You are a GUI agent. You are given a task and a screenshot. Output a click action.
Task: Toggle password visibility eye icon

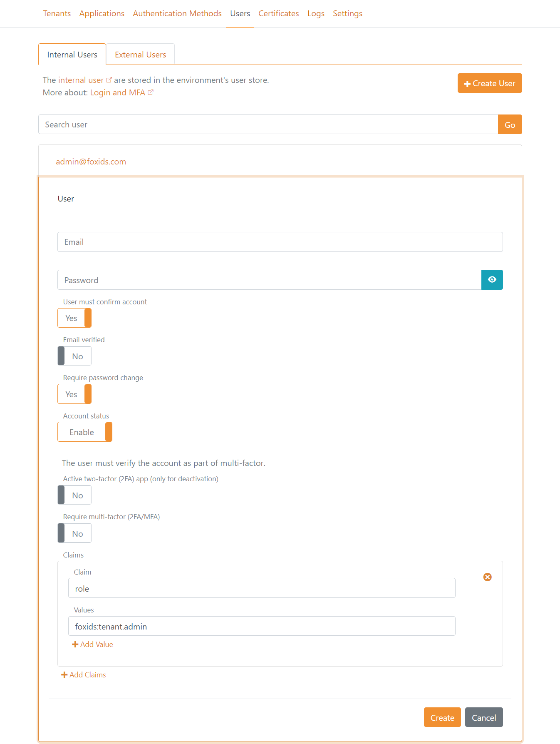[492, 280]
